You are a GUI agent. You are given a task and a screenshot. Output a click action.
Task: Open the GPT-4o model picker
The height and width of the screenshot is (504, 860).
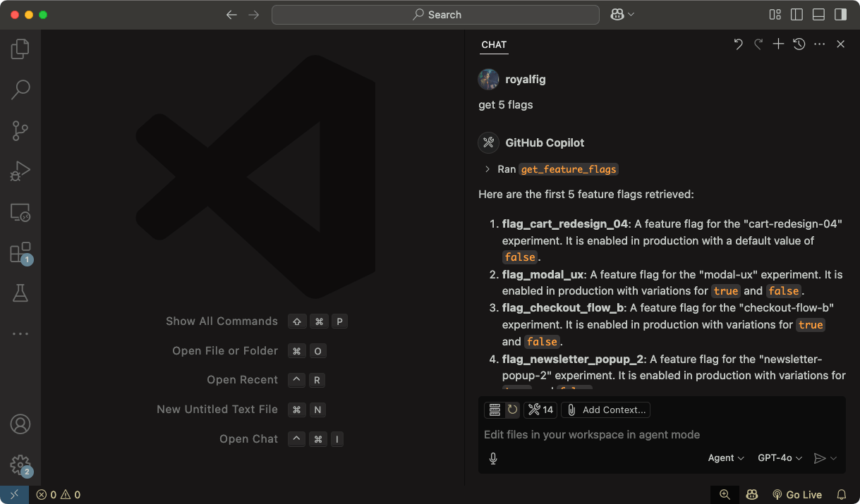(x=780, y=458)
